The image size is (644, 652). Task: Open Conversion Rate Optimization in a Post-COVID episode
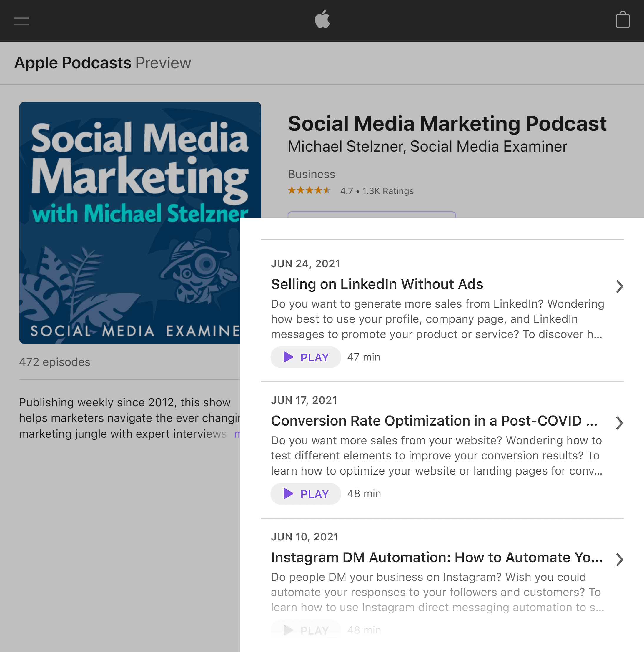tap(434, 421)
